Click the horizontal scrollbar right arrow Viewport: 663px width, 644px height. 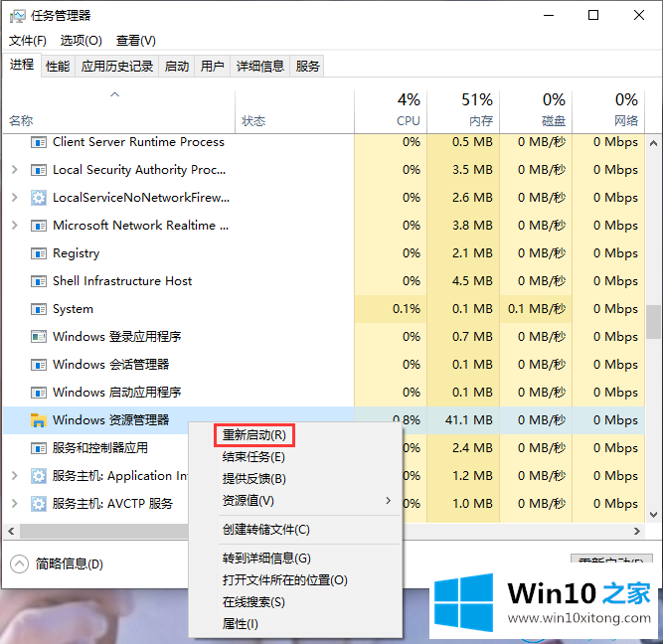tap(637, 532)
